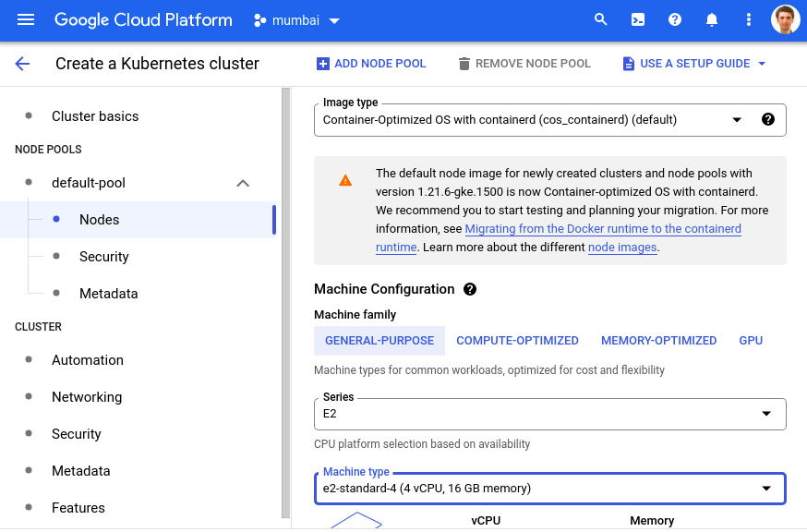The height and width of the screenshot is (532, 807).
Task: Click the sidebar vertical scrollbar
Action: click(x=286, y=303)
